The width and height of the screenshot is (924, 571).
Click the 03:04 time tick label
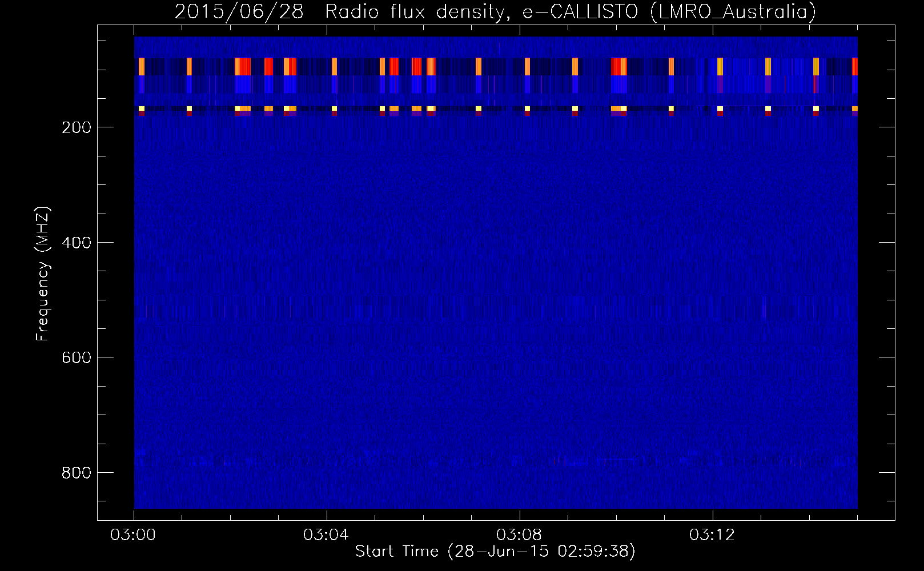[x=327, y=535]
